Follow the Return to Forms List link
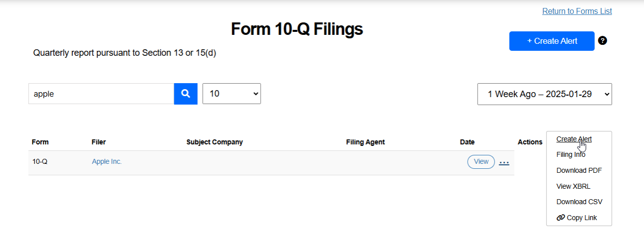Viewport: 644px width, 243px height. tap(577, 11)
